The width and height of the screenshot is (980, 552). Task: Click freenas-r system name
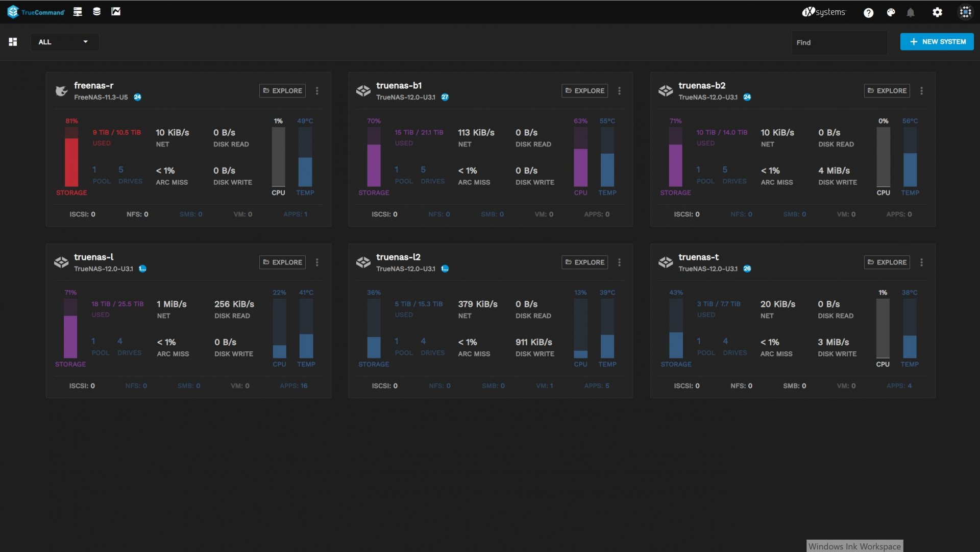[x=94, y=85]
